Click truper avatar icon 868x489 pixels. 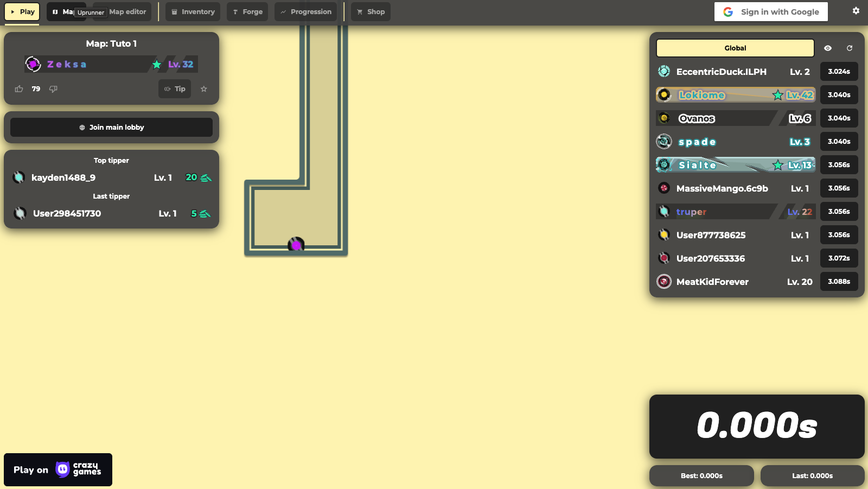pos(664,212)
